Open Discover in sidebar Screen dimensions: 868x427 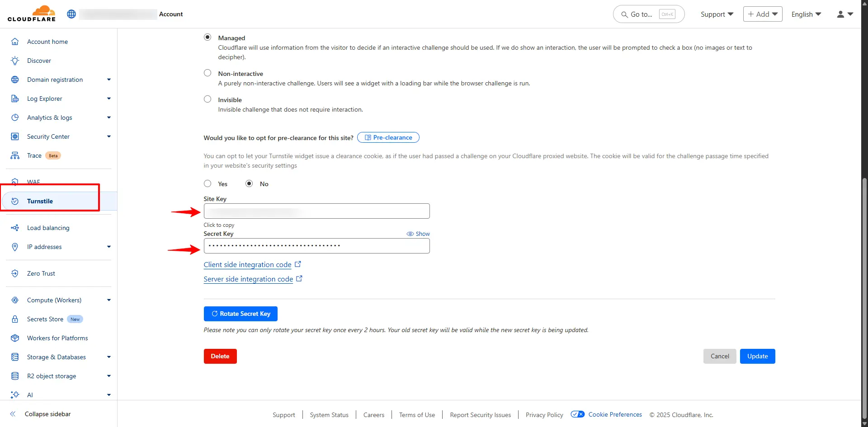[39, 61]
